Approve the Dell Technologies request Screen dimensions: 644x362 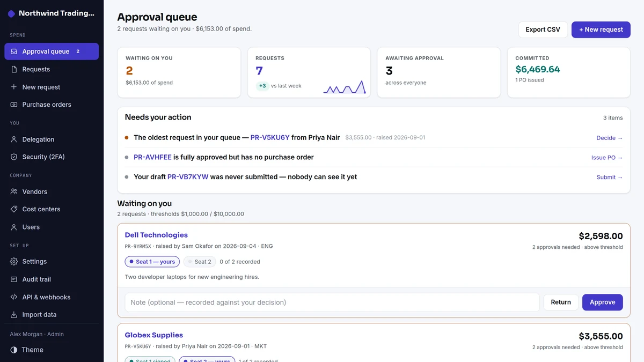(x=602, y=302)
